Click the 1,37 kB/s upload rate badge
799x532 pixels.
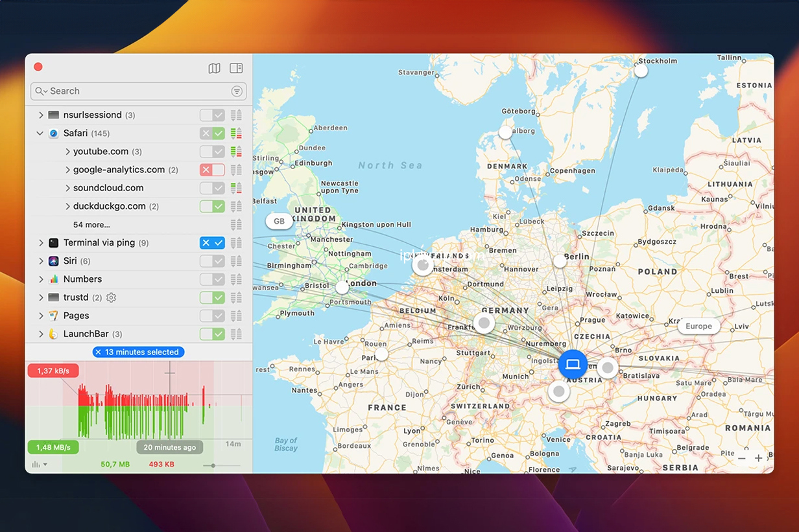pyautogui.click(x=53, y=371)
